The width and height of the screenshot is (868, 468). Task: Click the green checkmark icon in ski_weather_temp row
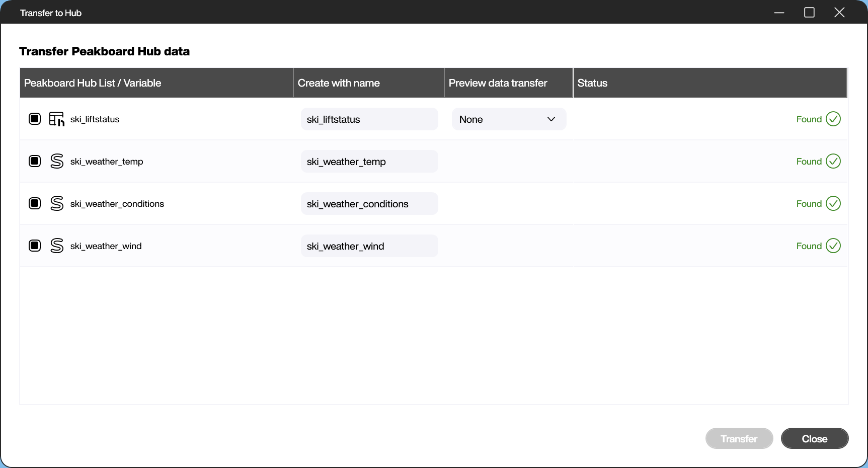[833, 162]
